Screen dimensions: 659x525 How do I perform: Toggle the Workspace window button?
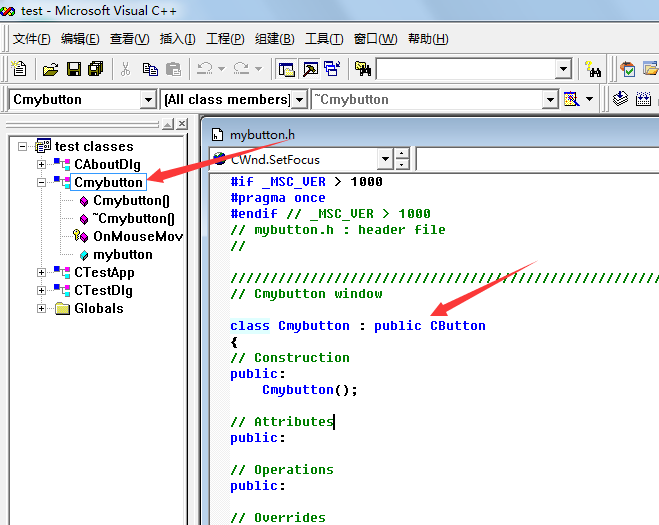click(x=287, y=69)
